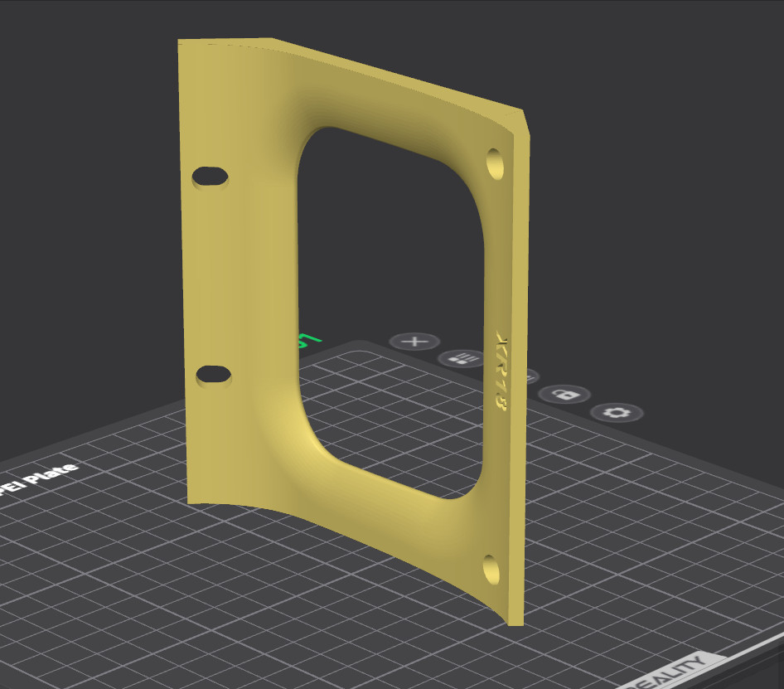Click the lower round screw hole on model

coord(491,570)
